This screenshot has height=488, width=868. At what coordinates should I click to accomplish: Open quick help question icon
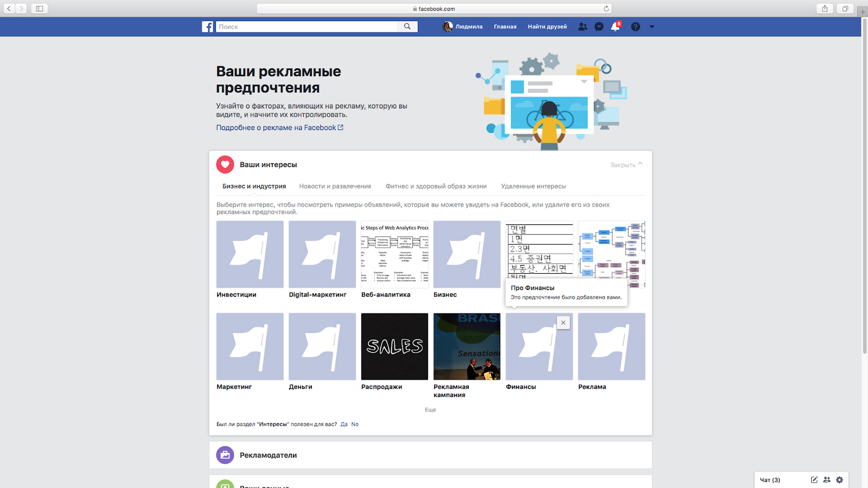[x=635, y=27]
